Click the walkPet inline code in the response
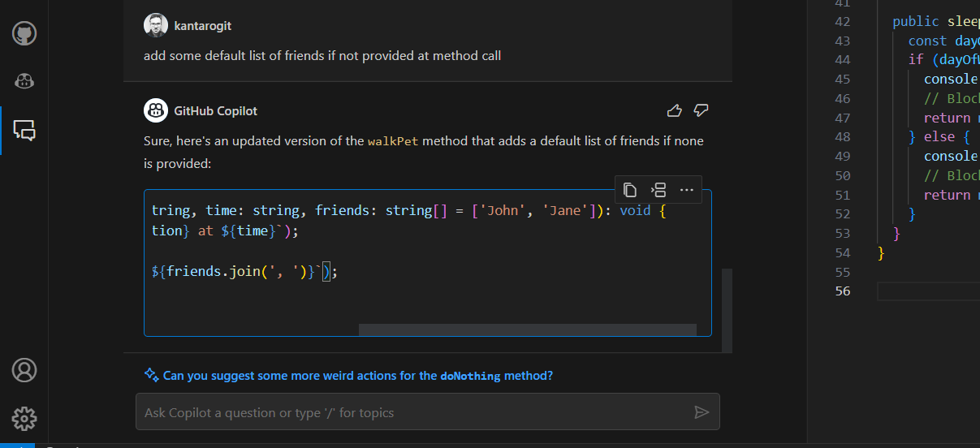The width and height of the screenshot is (980, 448). pyautogui.click(x=393, y=140)
